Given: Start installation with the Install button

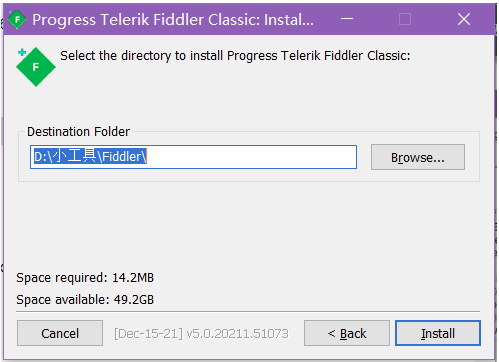Looking at the screenshot, I should pyautogui.click(x=438, y=333).
